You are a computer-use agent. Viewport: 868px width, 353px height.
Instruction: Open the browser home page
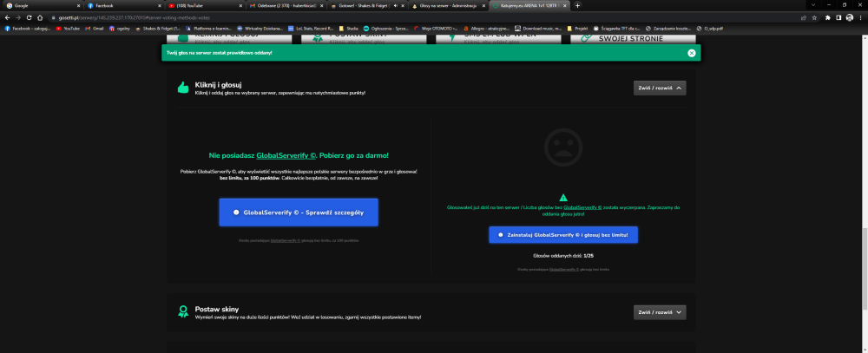tap(40, 17)
